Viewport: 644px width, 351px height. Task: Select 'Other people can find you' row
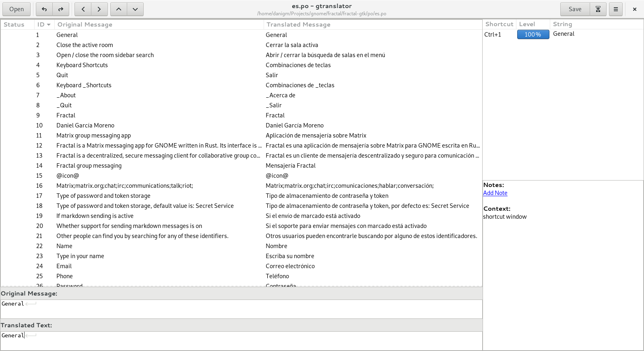[242, 236]
